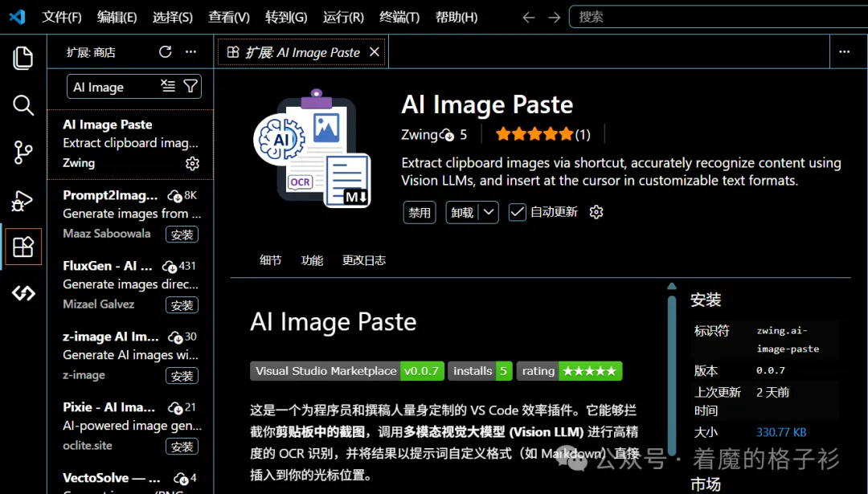Open manage gear for AI Image Paste in list
The height and width of the screenshot is (494, 868).
point(192,164)
